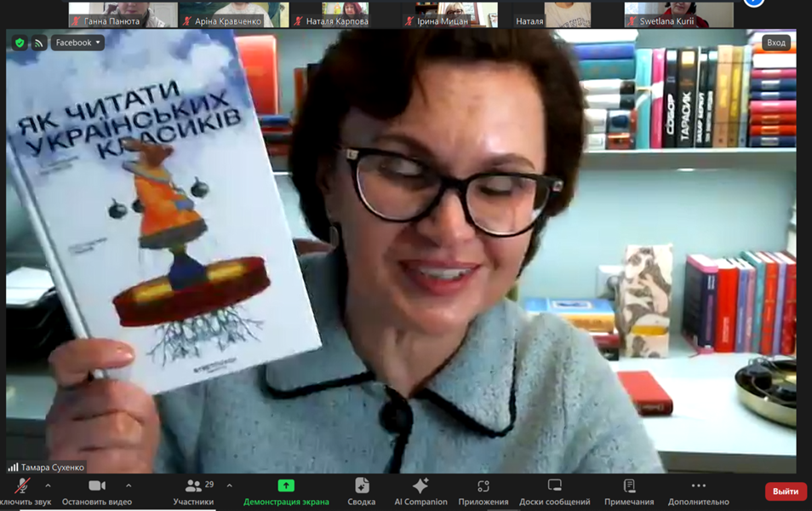Open the Notes (Примечания) icon
This screenshot has height=511, width=812.
click(629, 485)
